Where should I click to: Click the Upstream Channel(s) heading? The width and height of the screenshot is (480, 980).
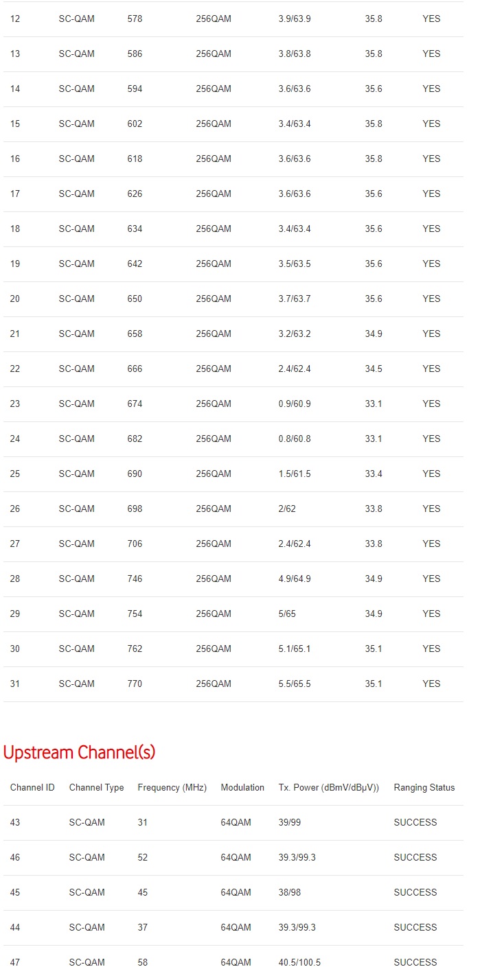click(80, 752)
